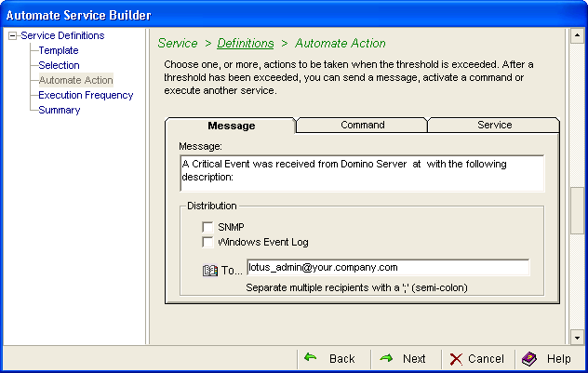Click the To... recipients button label
Screen dimensions: 588x373
pos(232,271)
